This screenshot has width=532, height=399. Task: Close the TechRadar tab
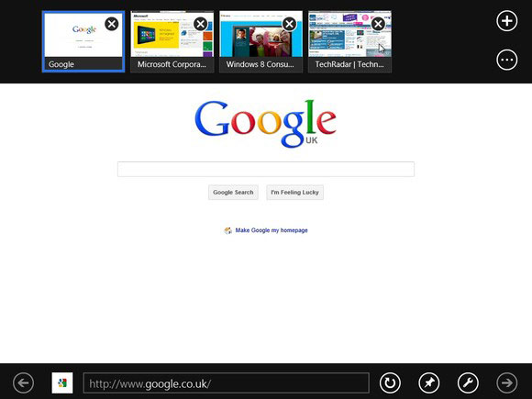click(x=378, y=24)
